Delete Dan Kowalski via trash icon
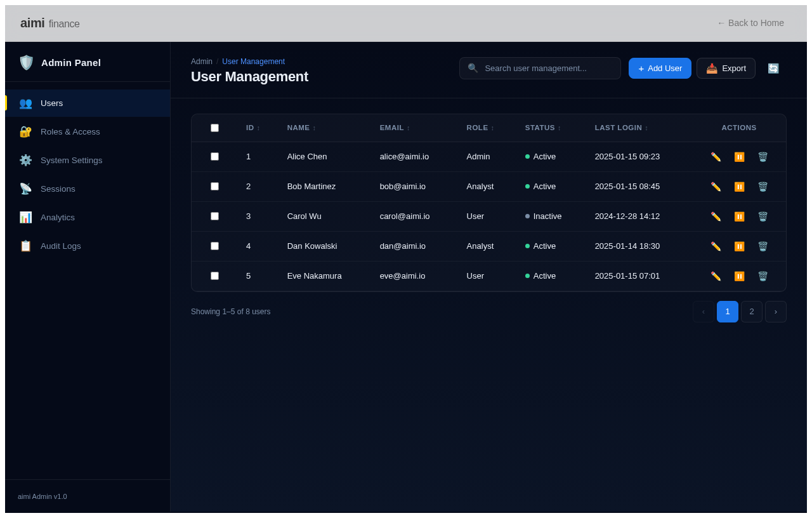Image resolution: width=812 pixels, height=518 pixels. click(x=763, y=246)
